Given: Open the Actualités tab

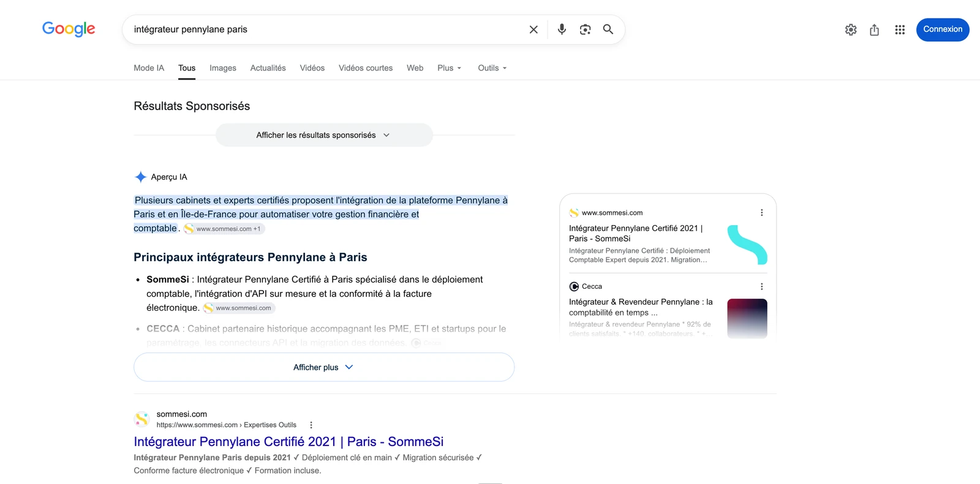Looking at the screenshot, I should coord(268,68).
